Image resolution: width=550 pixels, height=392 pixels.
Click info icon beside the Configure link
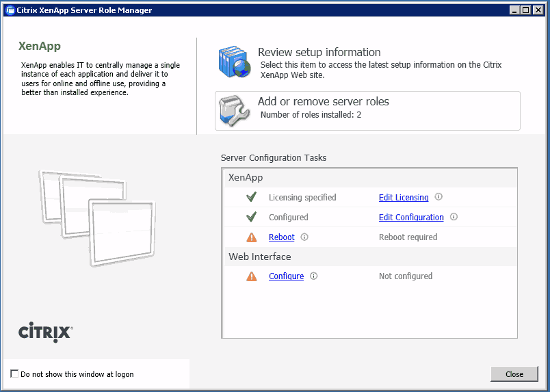[x=313, y=276]
